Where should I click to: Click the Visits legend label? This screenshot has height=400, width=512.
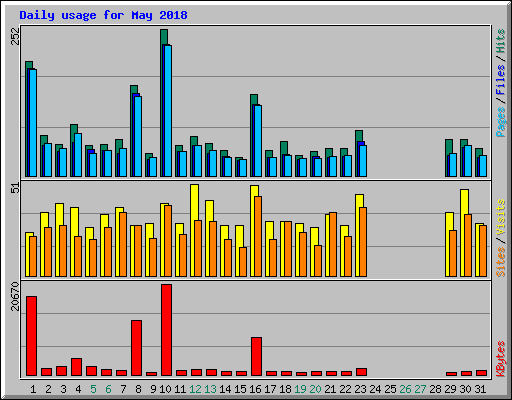[501, 217]
